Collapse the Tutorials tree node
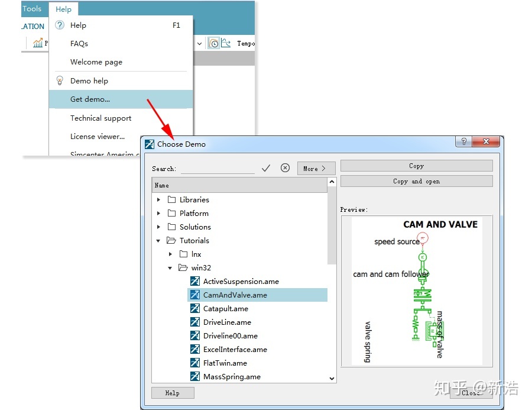Image resolution: width=532 pixels, height=410 pixels. (x=158, y=240)
